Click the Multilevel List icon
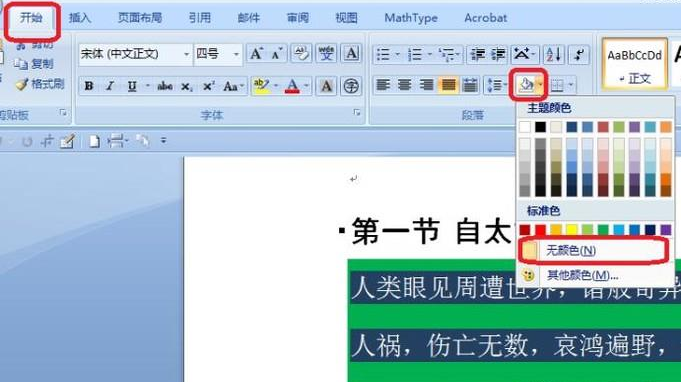This screenshot has height=382, width=681. pyautogui.click(x=449, y=55)
